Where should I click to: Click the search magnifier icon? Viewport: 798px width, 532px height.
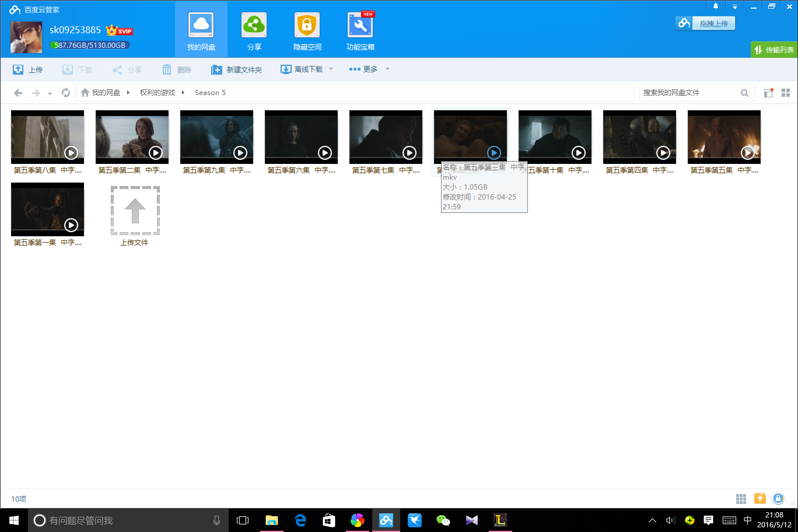744,93
